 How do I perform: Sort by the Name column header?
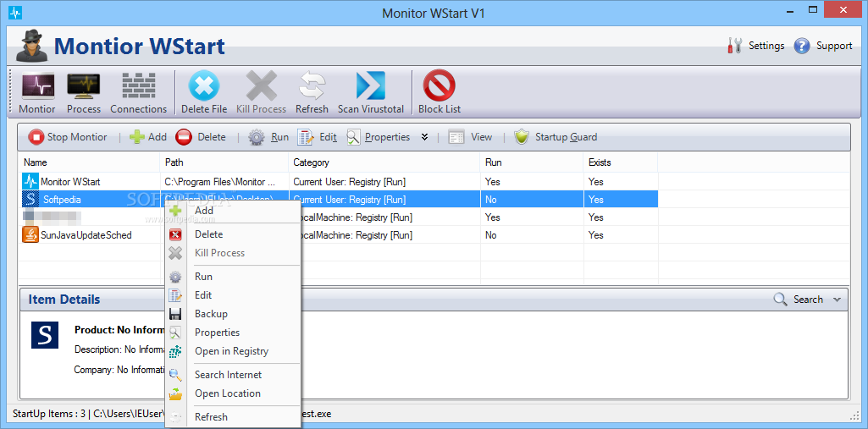(89, 162)
